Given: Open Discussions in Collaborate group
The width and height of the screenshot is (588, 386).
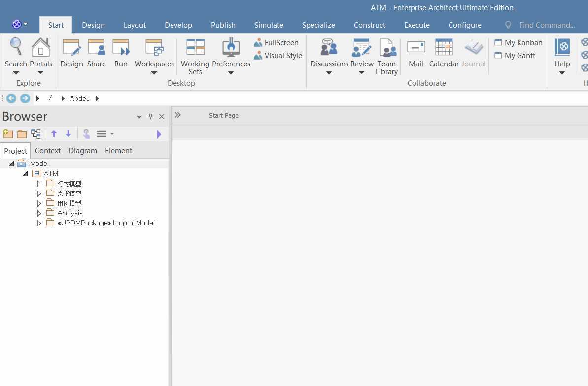Looking at the screenshot, I should (x=329, y=48).
